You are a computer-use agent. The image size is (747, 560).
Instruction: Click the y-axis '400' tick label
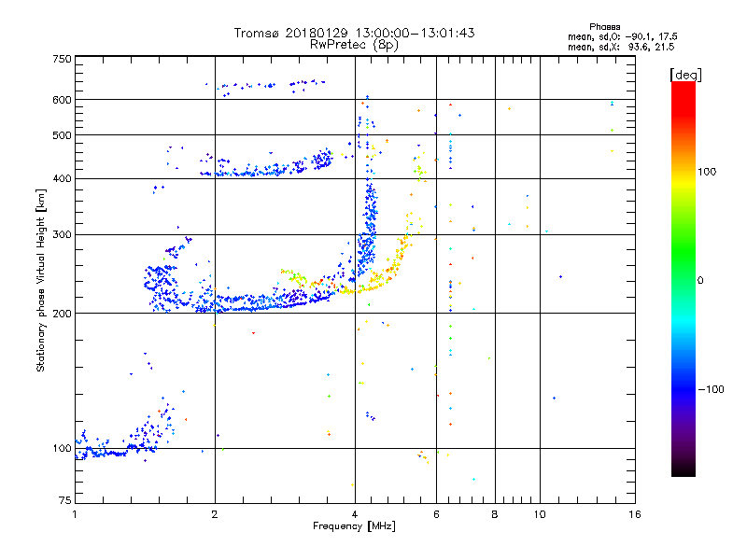(62, 178)
